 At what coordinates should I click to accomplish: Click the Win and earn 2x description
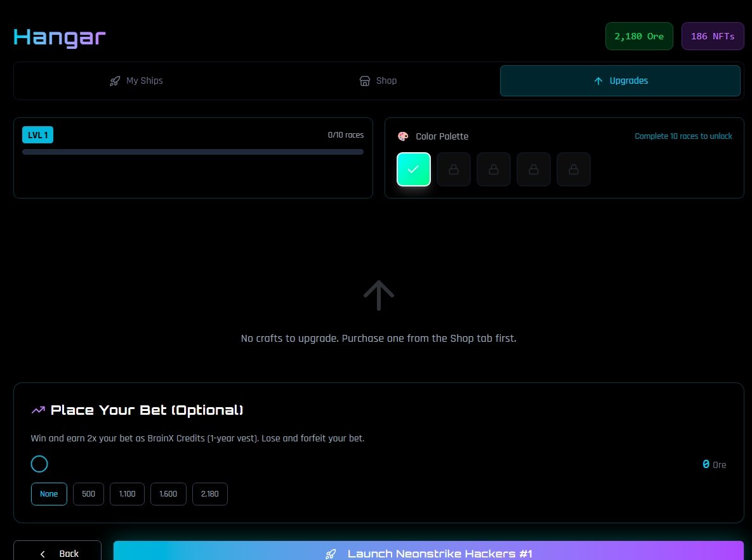[197, 438]
